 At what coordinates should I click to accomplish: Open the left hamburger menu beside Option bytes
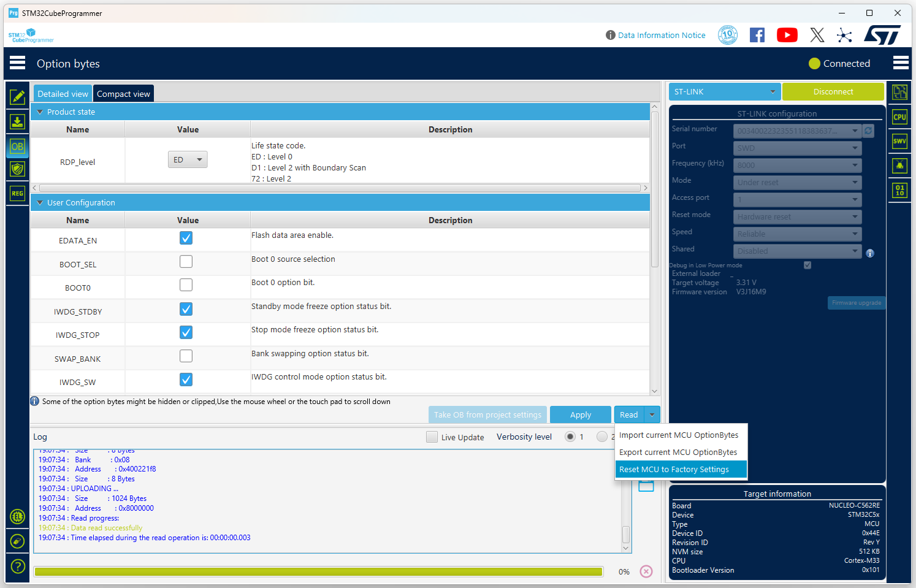pos(18,63)
